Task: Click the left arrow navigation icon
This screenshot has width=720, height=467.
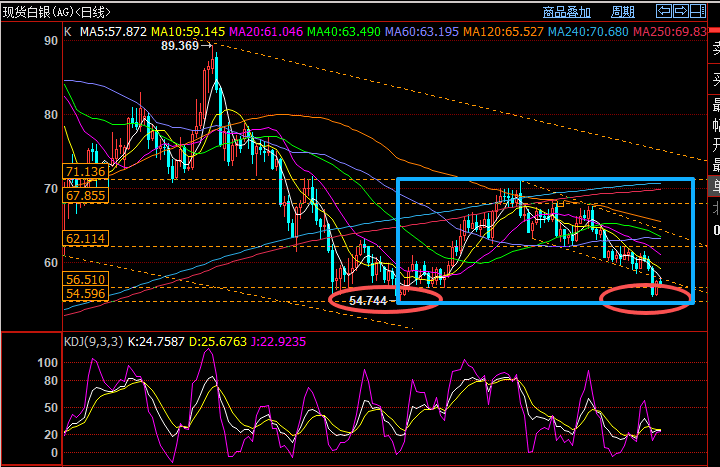Action: [x=664, y=11]
